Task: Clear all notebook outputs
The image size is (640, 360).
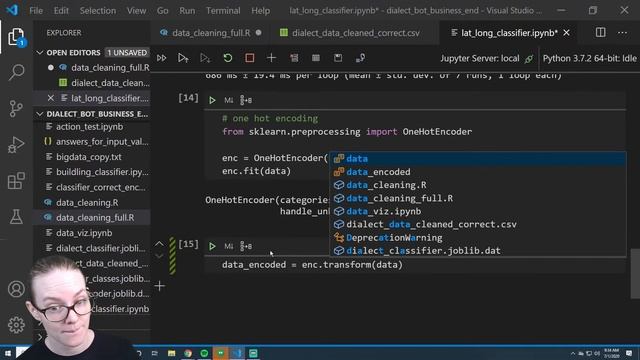Action: pyautogui.click(x=294, y=58)
